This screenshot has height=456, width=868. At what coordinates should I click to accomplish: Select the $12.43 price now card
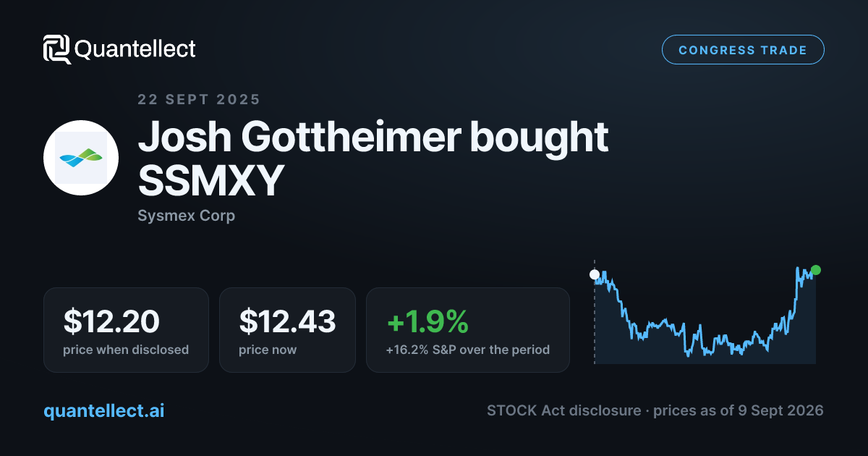(287, 330)
